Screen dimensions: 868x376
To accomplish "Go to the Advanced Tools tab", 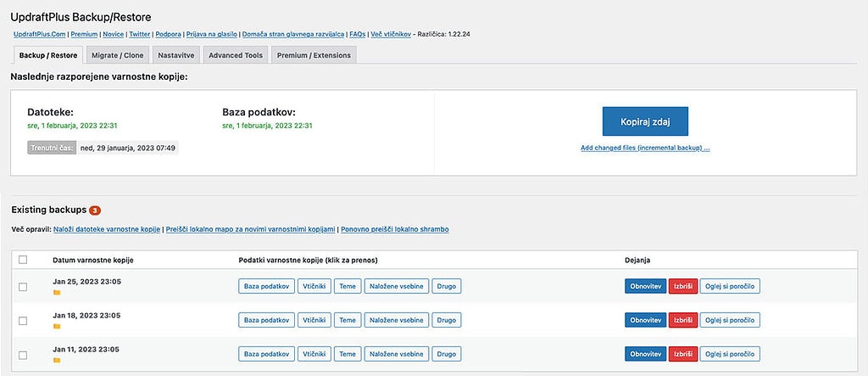I will 236,55.
